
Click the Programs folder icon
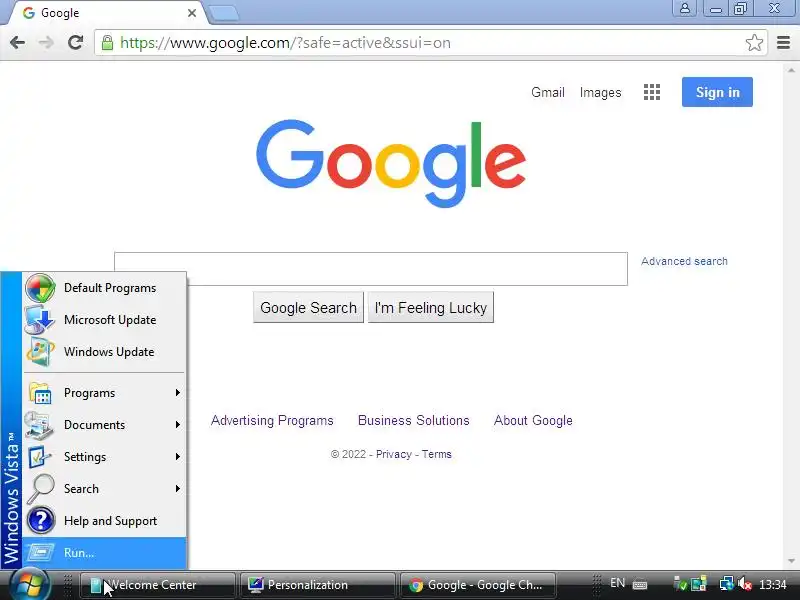40,393
